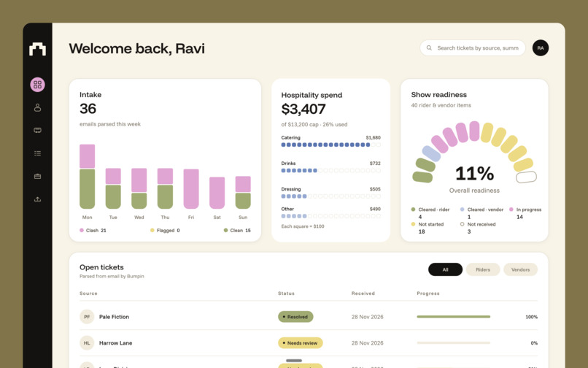
Task: Switch to the Riders filter tab
Action: (483, 269)
